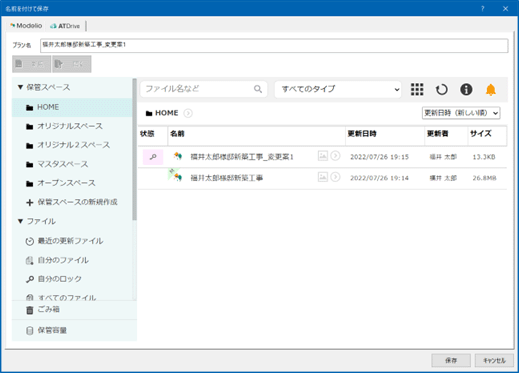Image resolution: width=519 pixels, height=373 pixels.
Task: Switch to the Modelio tab
Action: click(26, 26)
